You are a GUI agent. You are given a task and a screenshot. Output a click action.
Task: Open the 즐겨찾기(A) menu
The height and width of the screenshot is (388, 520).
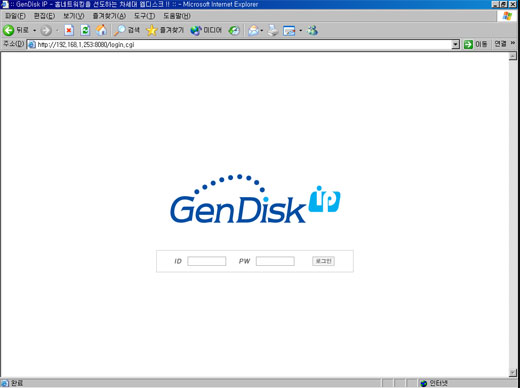pyautogui.click(x=109, y=16)
